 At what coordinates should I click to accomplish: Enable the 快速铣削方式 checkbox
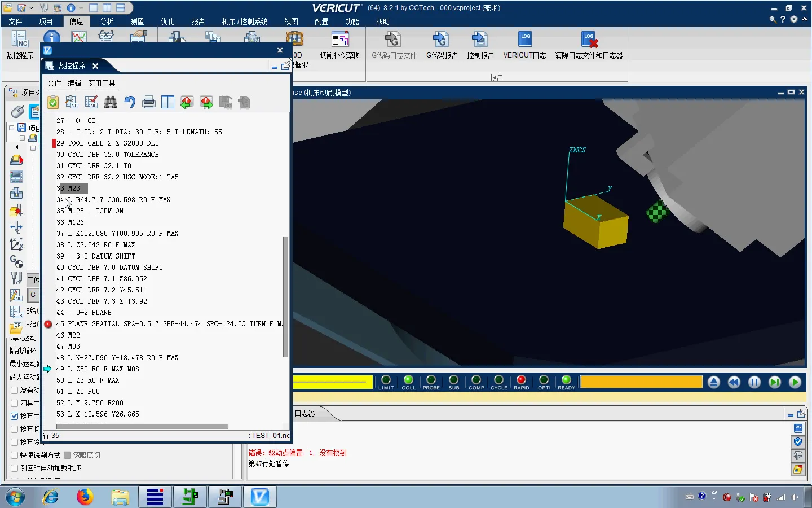(x=15, y=455)
